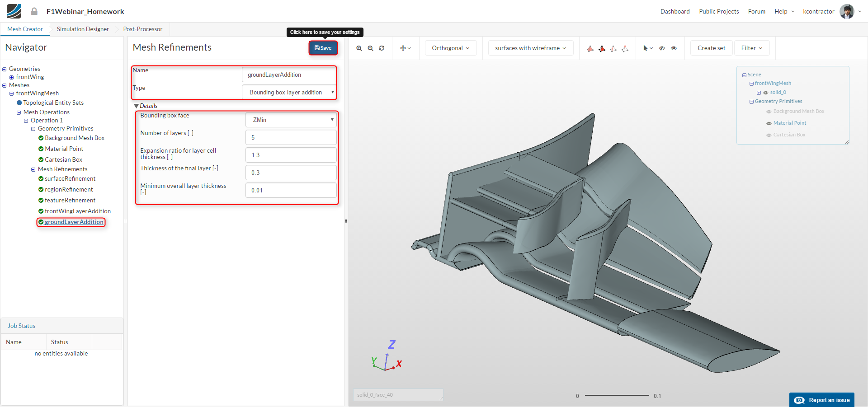Image resolution: width=868 pixels, height=407 pixels.
Task: Select the black-and-red volume selection icon
Action: point(602,49)
